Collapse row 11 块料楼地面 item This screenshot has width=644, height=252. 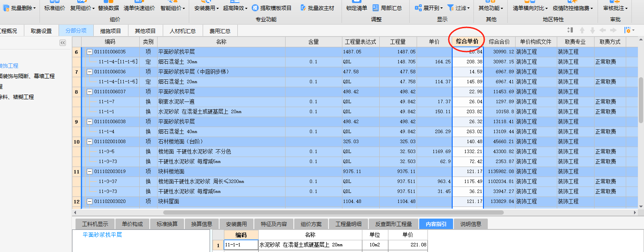click(90, 171)
